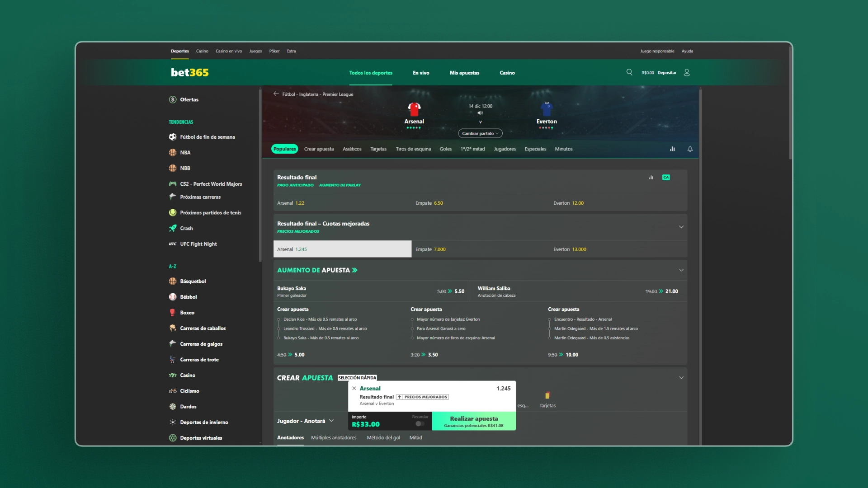Open match statistics bar chart icon in tab row
This screenshot has width=868, height=488.
pos(672,149)
